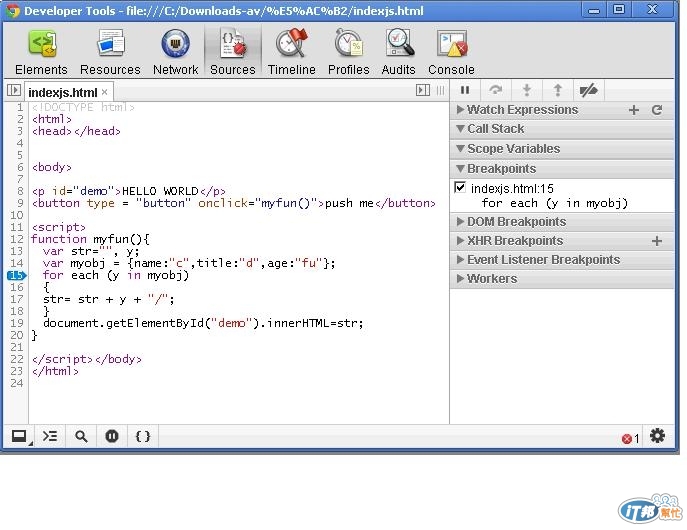Select the Sources panel
Image resolution: width=687 pixels, height=530 pixels.
[x=233, y=52]
